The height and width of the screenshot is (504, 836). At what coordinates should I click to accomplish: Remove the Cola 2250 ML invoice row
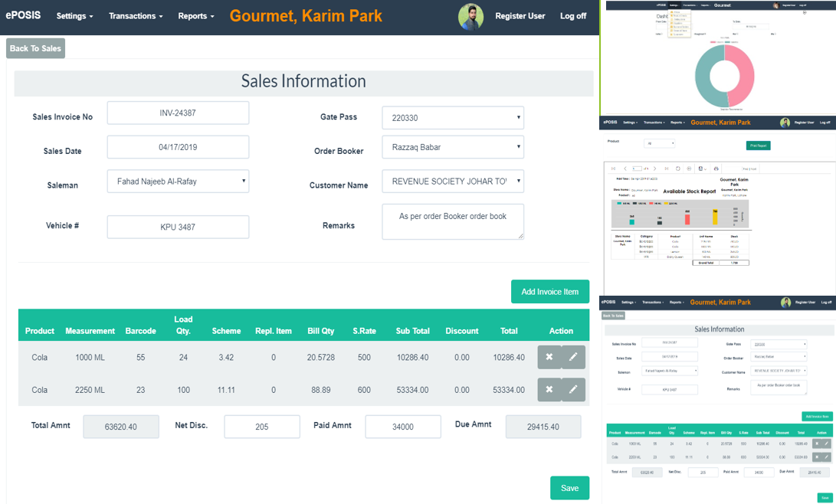click(549, 390)
